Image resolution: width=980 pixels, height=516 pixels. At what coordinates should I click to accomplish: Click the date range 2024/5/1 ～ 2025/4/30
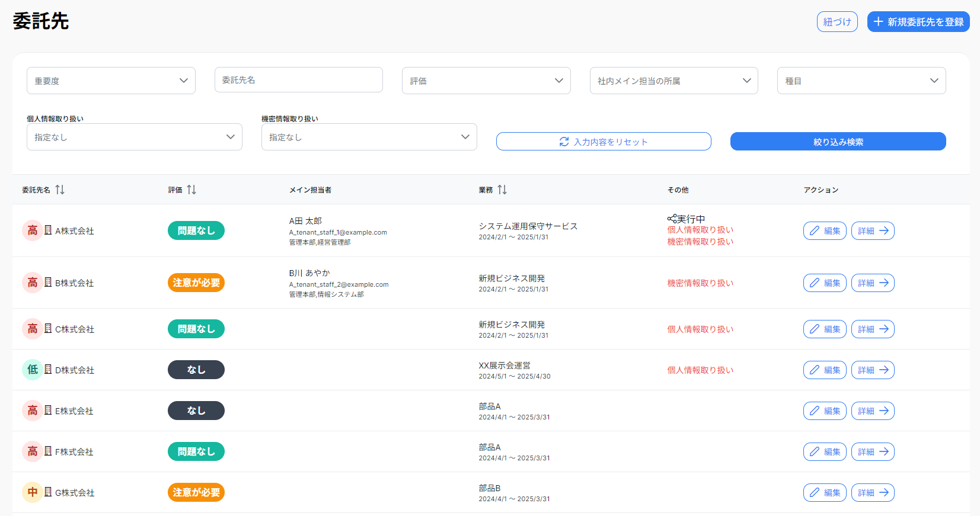(x=515, y=376)
